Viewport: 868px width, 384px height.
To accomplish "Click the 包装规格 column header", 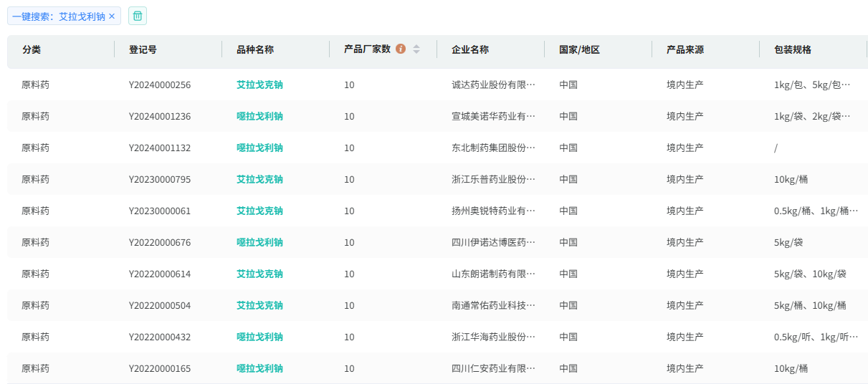I will [793, 49].
